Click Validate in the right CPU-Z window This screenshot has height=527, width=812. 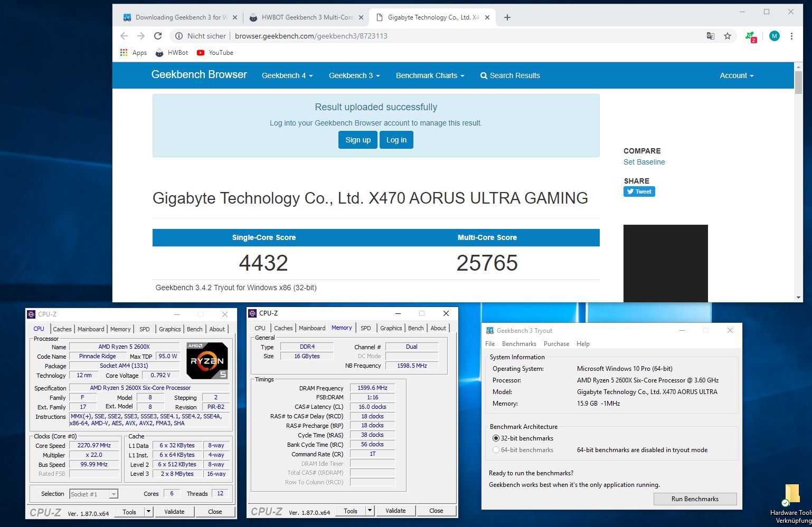395,511
